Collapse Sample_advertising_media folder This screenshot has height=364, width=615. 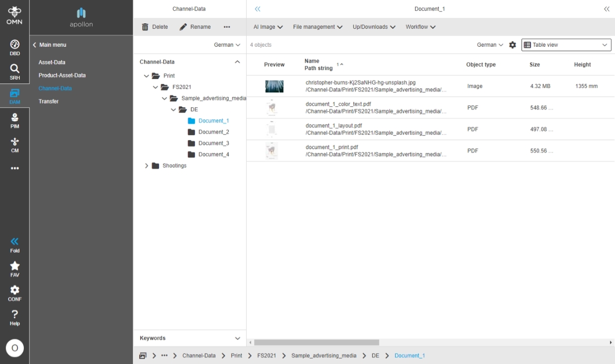click(x=164, y=98)
